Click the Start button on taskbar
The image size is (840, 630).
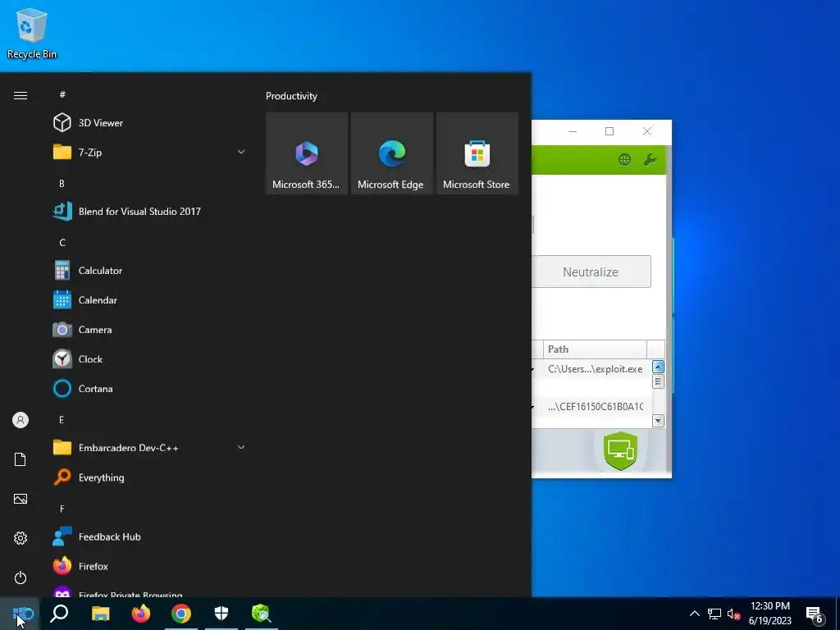(20, 614)
